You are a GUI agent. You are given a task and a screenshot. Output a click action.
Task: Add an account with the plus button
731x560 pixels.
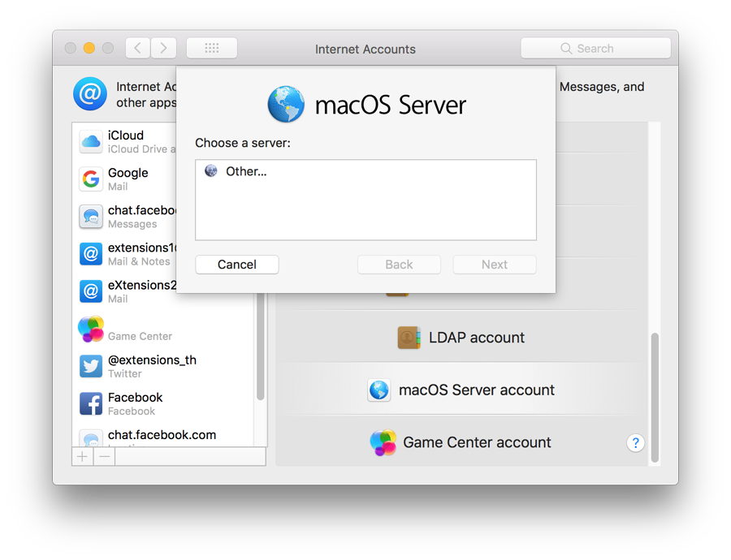[83, 457]
